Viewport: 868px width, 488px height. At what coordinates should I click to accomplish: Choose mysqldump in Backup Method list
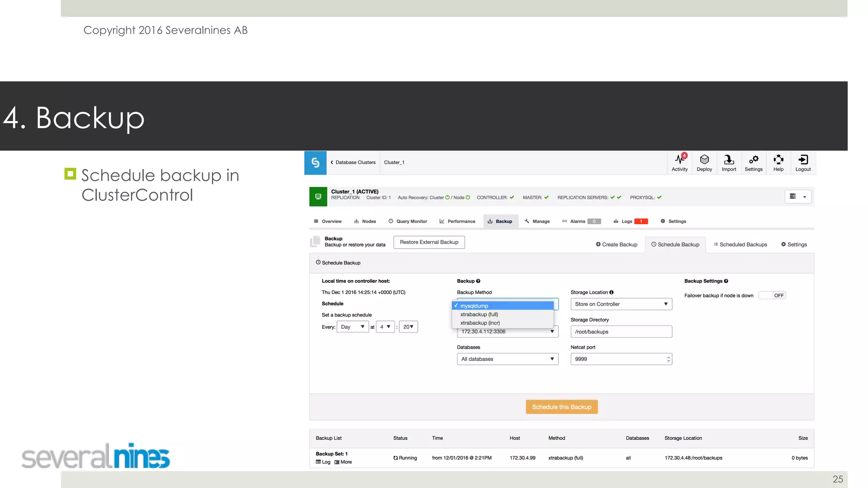(x=503, y=306)
